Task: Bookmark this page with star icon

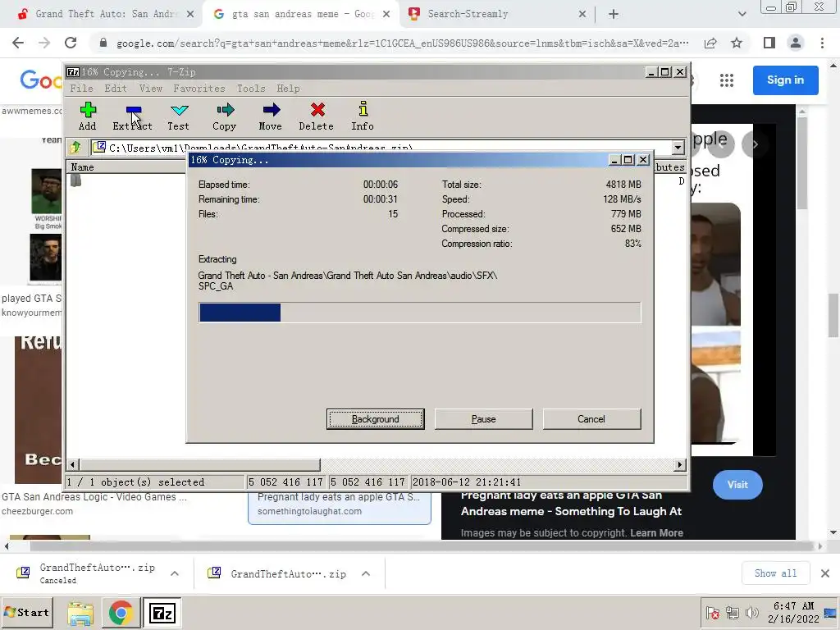Action: coord(737,43)
